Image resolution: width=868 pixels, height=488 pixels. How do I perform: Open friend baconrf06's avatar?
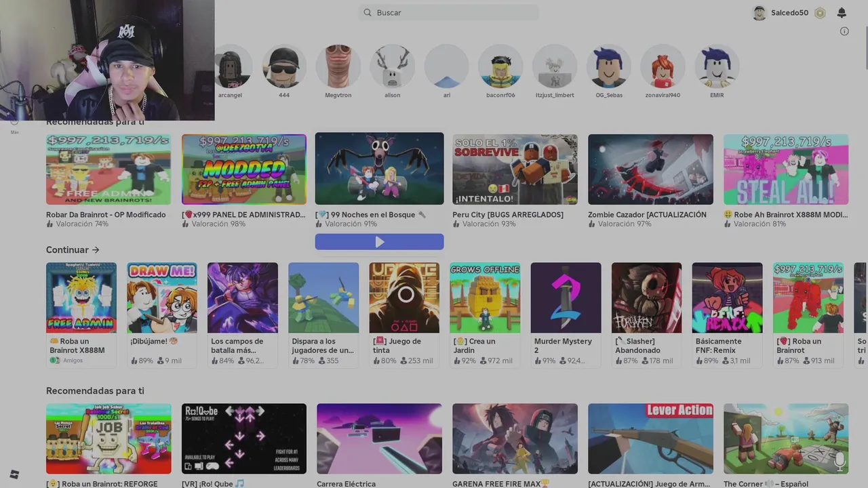point(500,66)
